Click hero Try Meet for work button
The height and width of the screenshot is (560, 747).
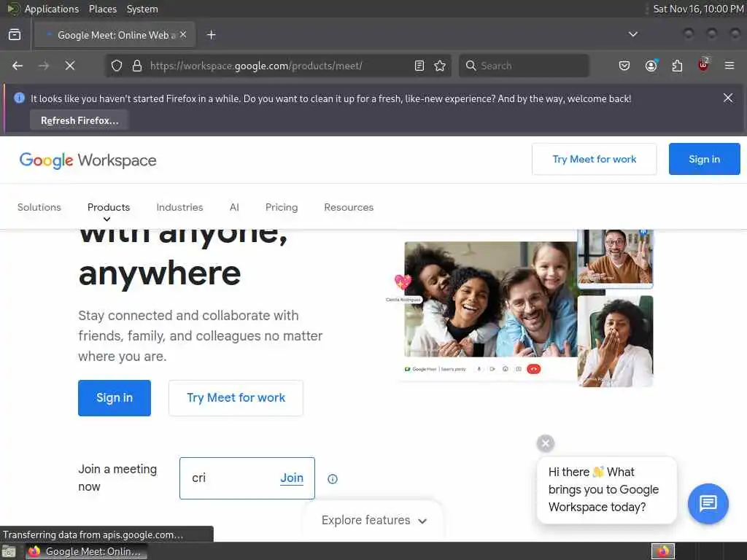[x=236, y=398]
